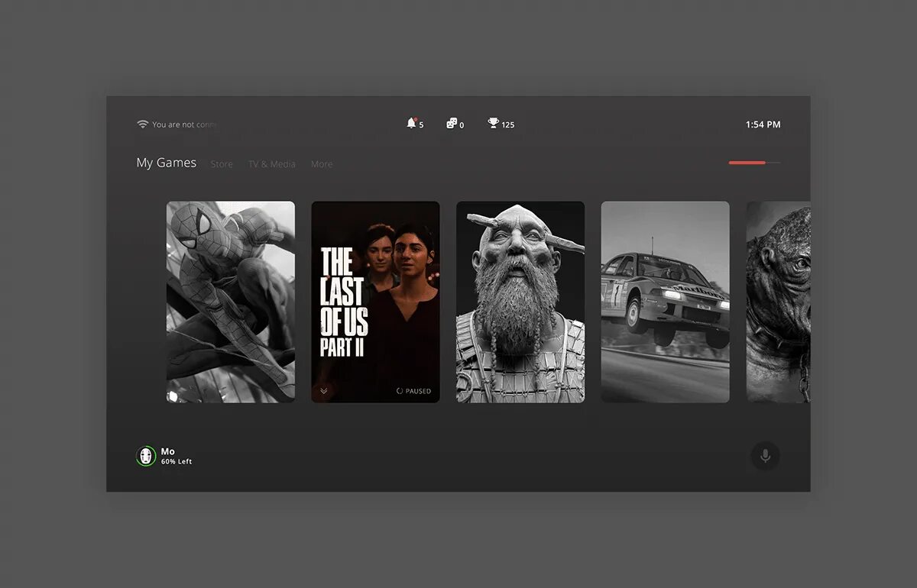
Task: Click the red progress bar indicator
Action: 747,163
